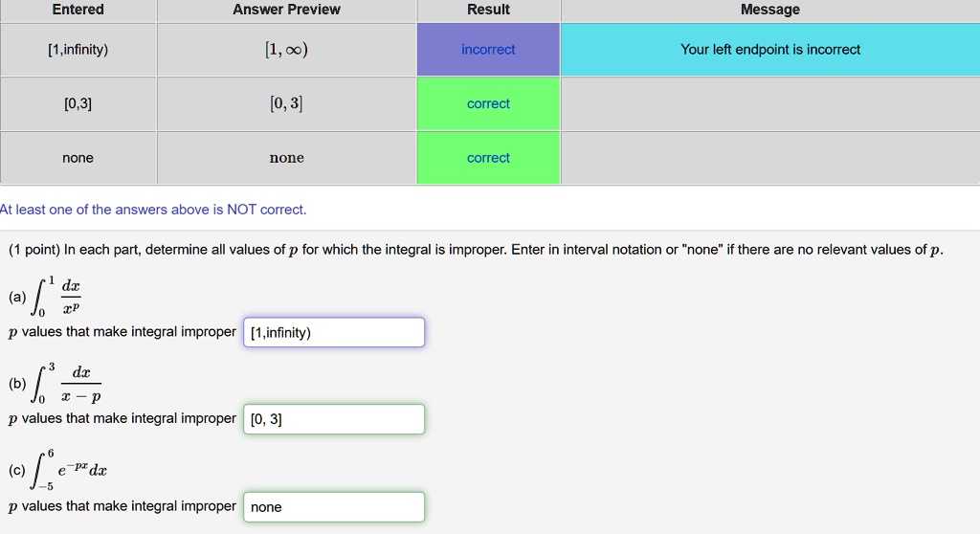Click the "correct" result in the none row
The width and height of the screenshot is (980, 534).
pos(488,158)
